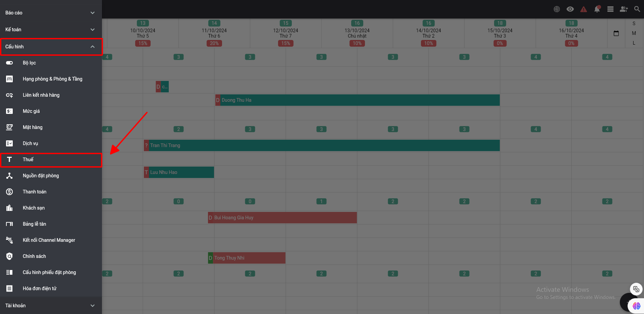Select the 10/10/2024 Thứ 5 column header
Viewport: 644px width, 314px height.
143,33
